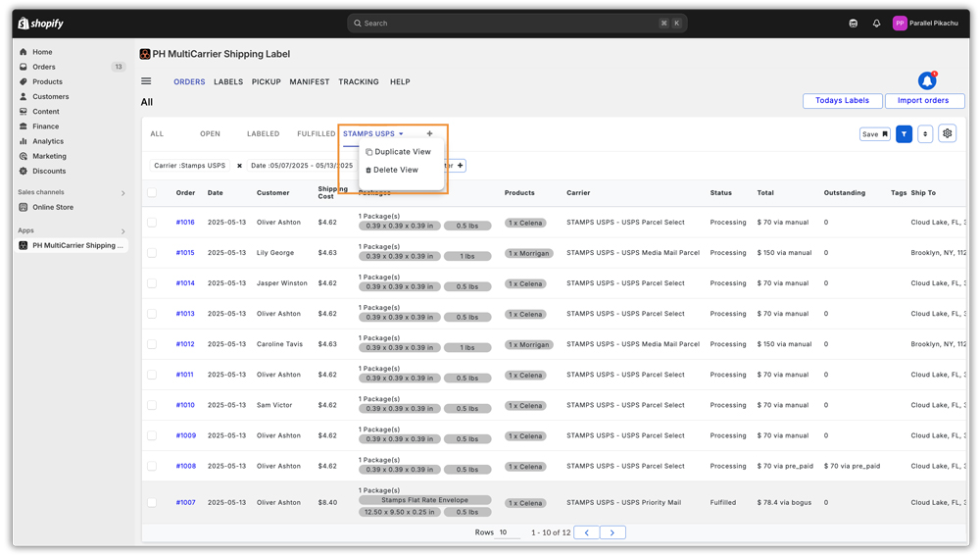
Task: Select the ALL view tab
Action: [x=157, y=133]
